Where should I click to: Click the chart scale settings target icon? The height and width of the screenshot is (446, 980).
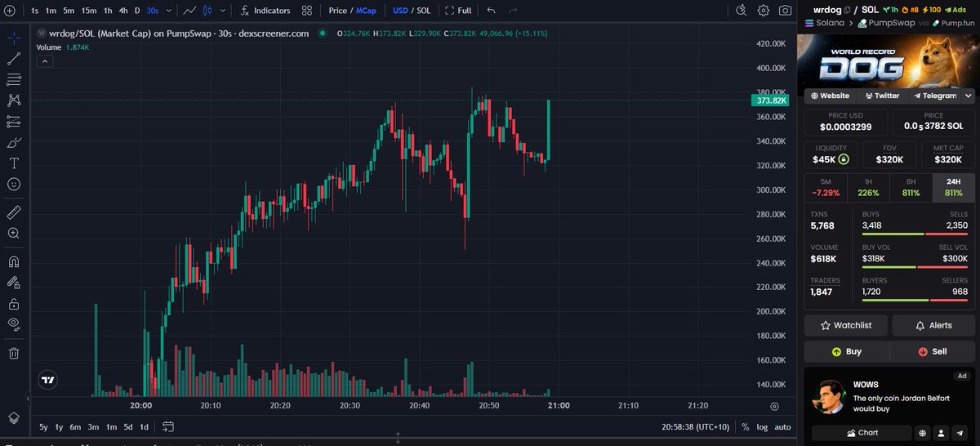774,405
